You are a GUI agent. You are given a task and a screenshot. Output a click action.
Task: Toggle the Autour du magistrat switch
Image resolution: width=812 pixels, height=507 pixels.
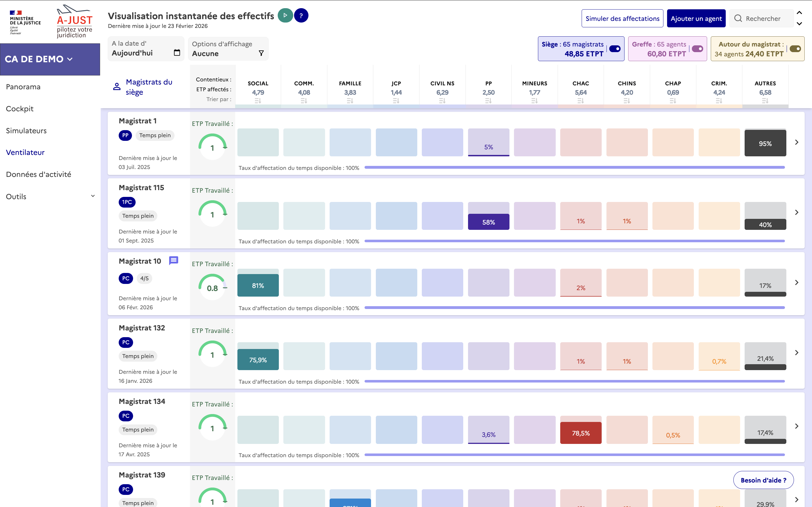coord(795,49)
